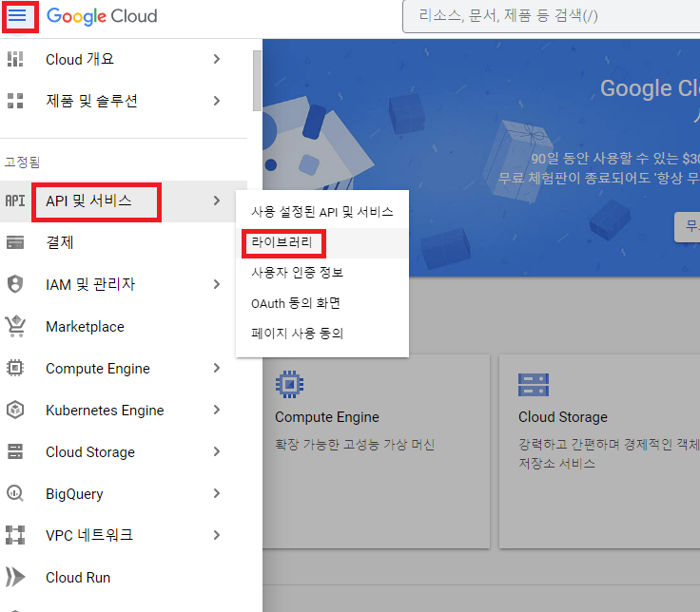Open Cloud Storage sidebar entry

[x=90, y=451]
